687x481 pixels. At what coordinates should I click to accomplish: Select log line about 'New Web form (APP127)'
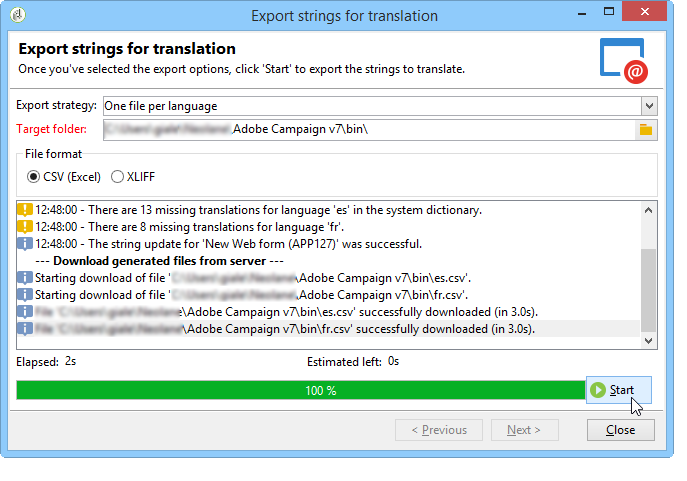(x=229, y=244)
